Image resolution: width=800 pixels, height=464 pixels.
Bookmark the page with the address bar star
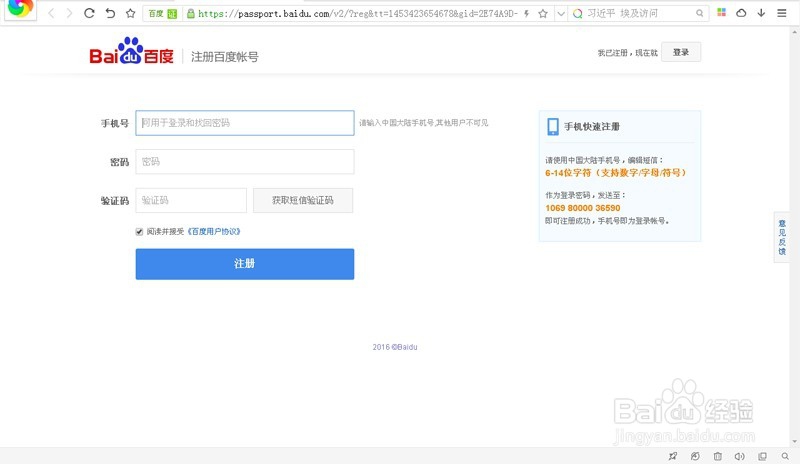coord(543,14)
